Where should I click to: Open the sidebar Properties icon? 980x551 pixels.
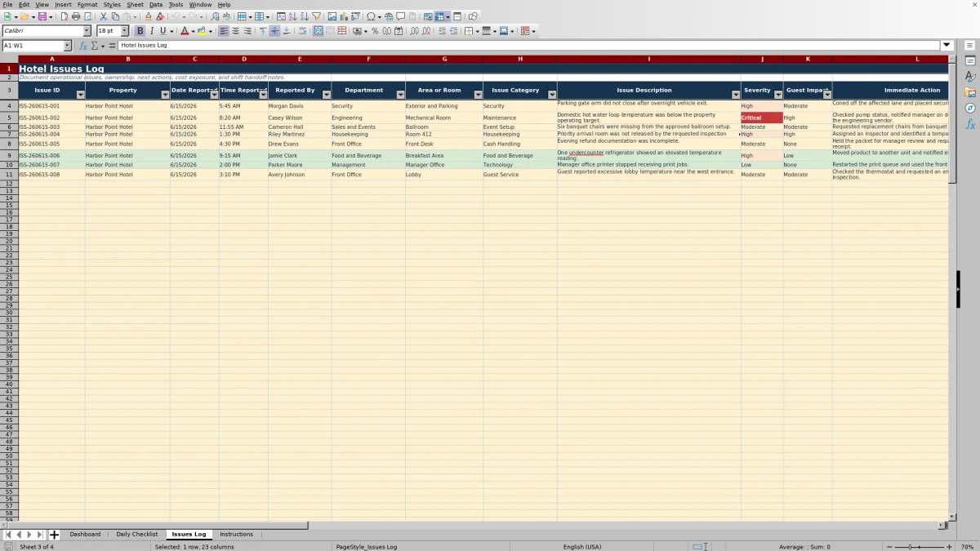coord(970,61)
